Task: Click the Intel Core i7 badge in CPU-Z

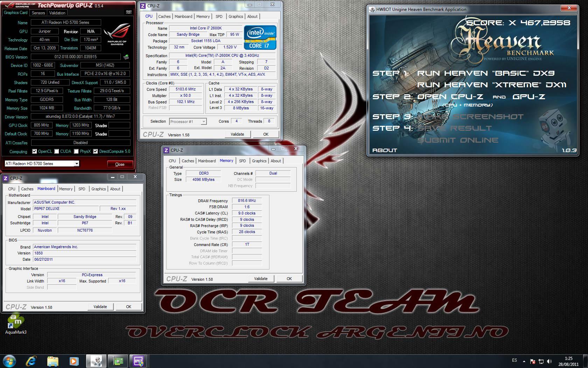Action: (x=260, y=38)
